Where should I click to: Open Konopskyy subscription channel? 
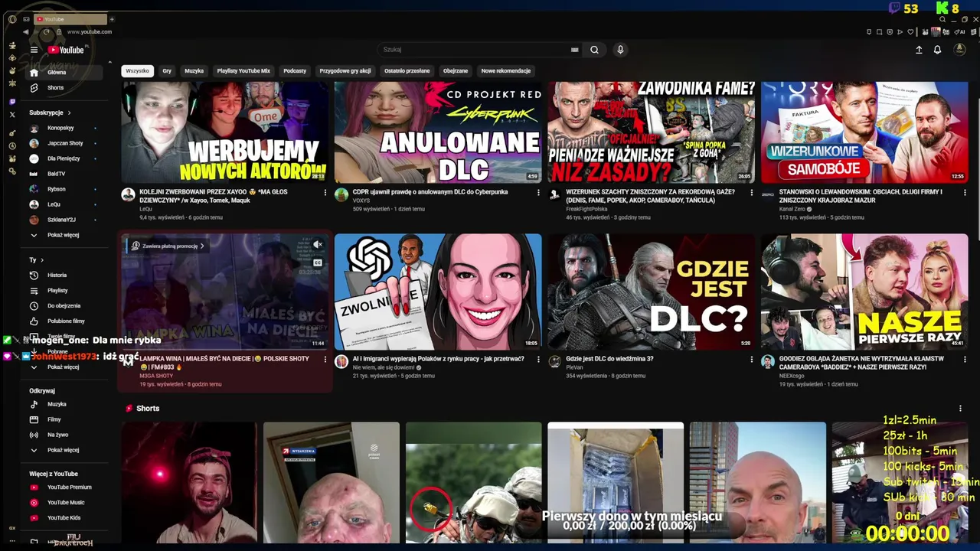64,128
